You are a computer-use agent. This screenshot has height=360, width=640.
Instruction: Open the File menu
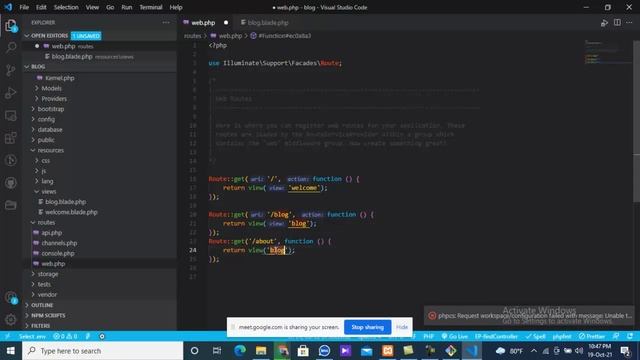point(24,7)
